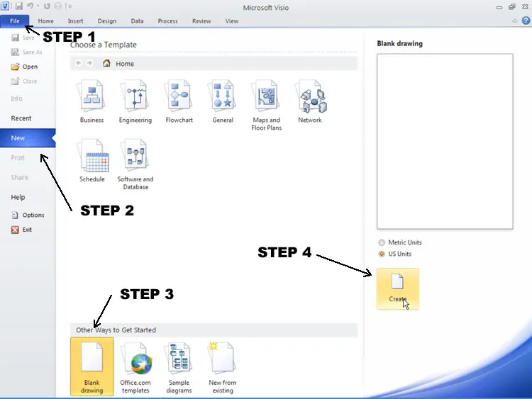Switch to the Home ribbon tab
The width and height of the screenshot is (532, 399).
coord(46,21)
